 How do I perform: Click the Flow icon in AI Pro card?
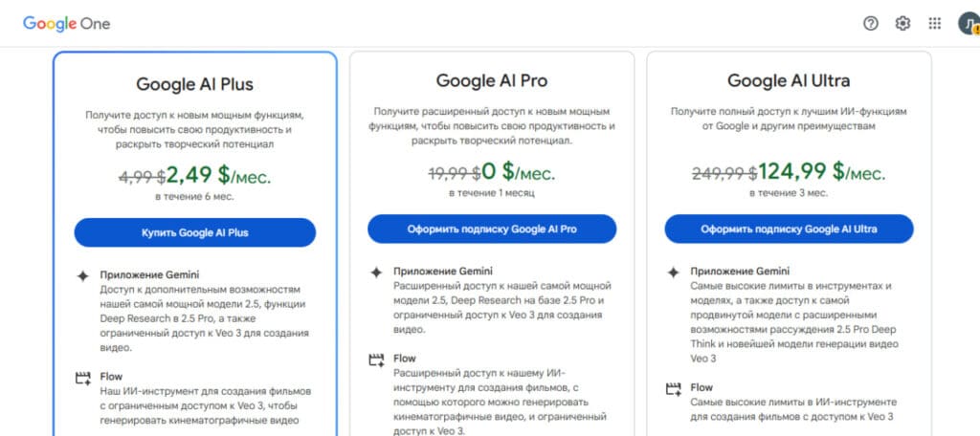pyautogui.click(x=375, y=360)
